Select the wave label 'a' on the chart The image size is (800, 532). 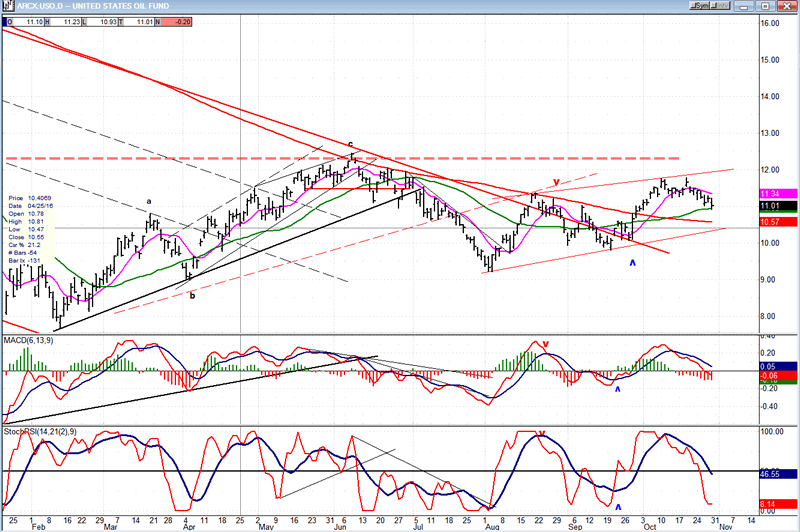tap(150, 203)
